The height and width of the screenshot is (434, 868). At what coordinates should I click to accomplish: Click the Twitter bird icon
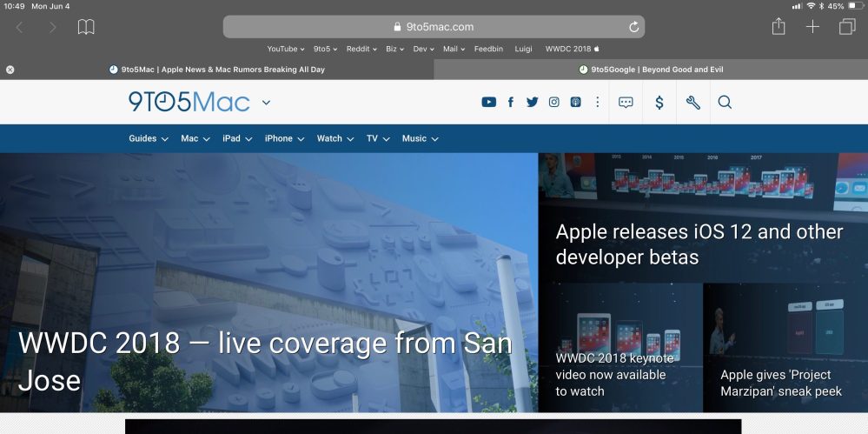(x=532, y=103)
